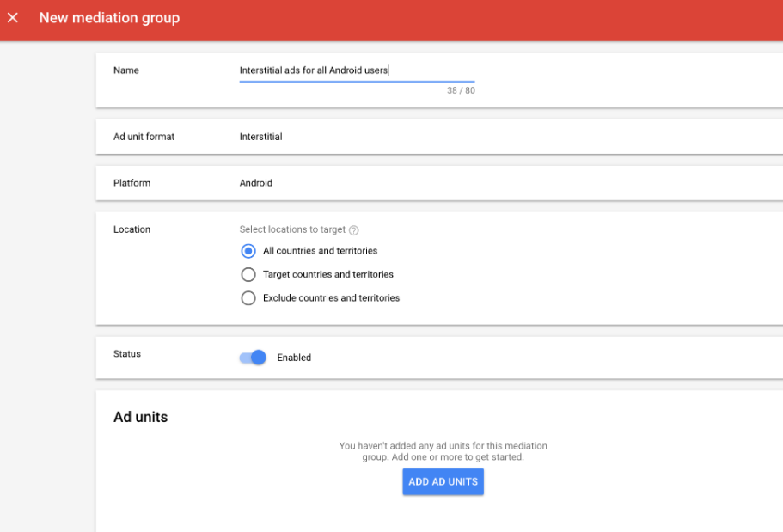Click the Ad units section heading
Viewport: 783px width, 532px height.
point(140,417)
